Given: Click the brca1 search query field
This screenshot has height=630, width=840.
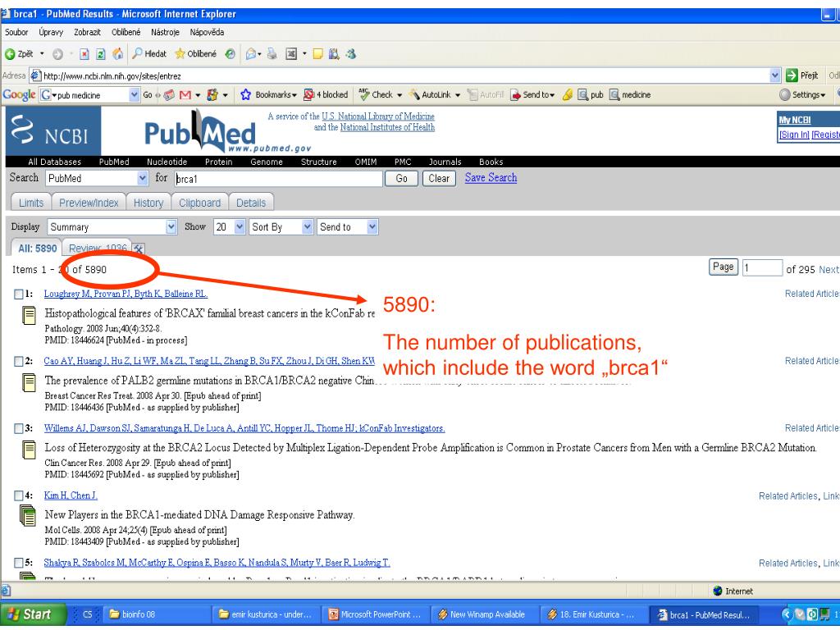Looking at the screenshot, I should (x=279, y=178).
